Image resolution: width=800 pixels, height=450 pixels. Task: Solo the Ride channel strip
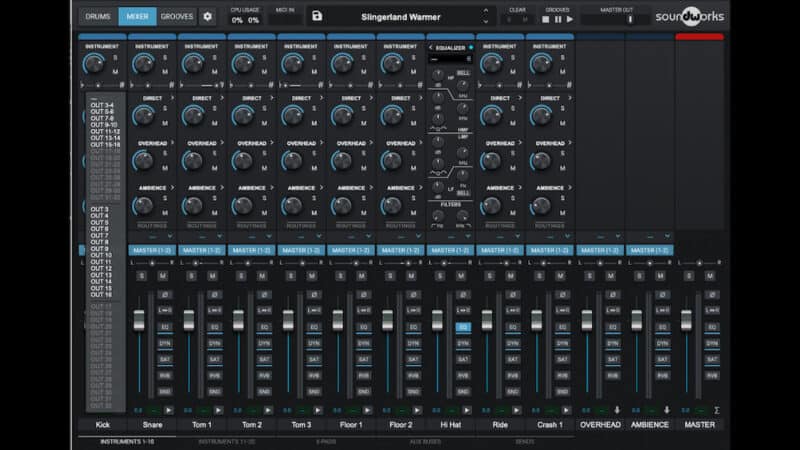[490, 276]
